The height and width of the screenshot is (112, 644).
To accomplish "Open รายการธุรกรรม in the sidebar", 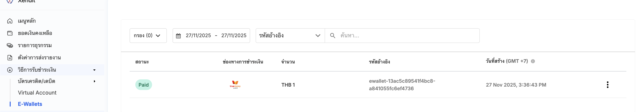I will click(x=35, y=45).
